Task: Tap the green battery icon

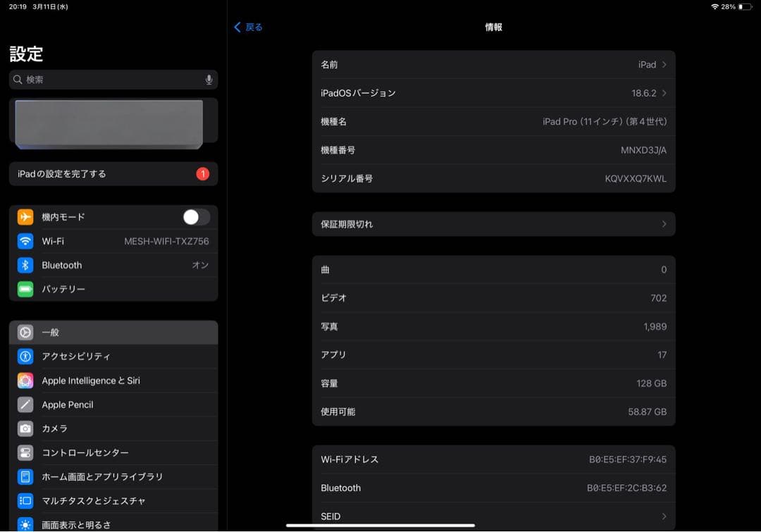Action: click(x=25, y=289)
